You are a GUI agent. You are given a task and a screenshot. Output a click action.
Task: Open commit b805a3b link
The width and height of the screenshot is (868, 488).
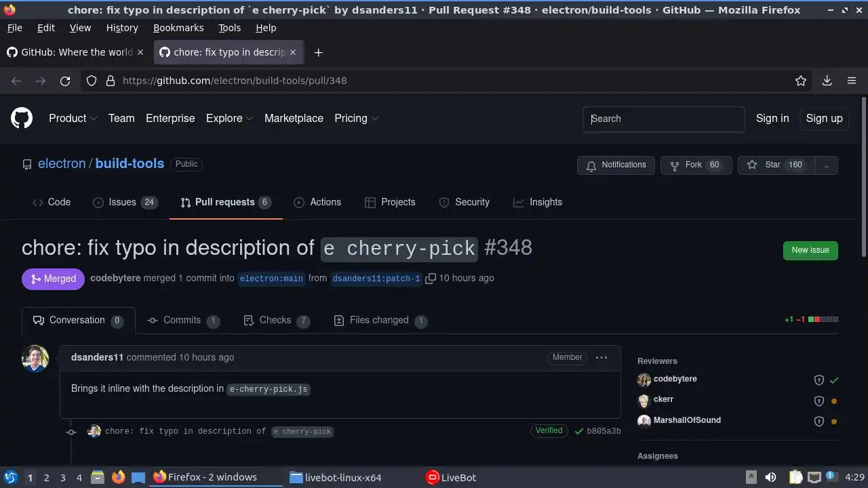coord(604,431)
